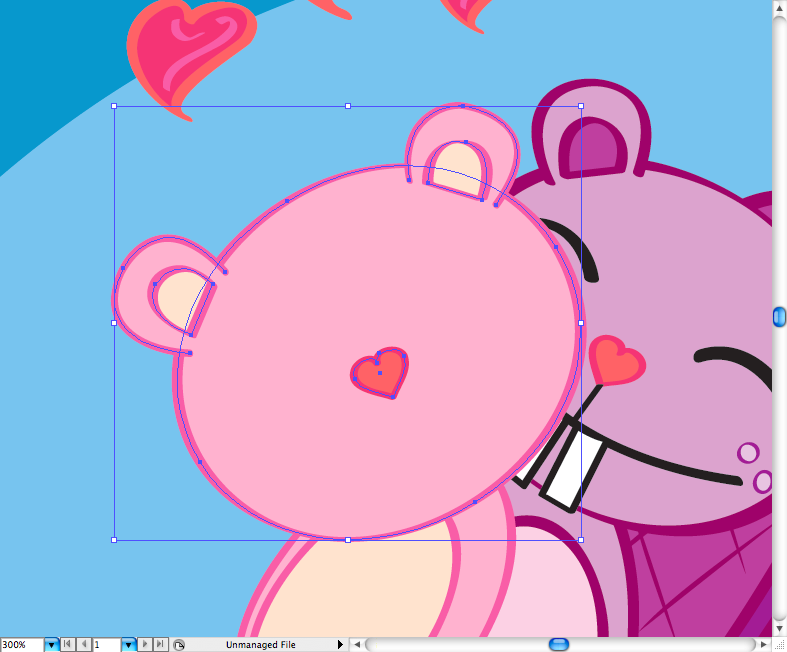Click the top-center bounding box handle

coord(347,106)
